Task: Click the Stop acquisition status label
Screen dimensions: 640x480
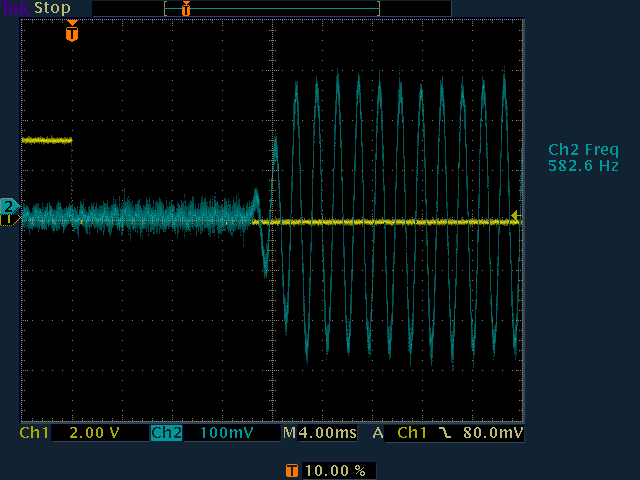Action: [52, 8]
